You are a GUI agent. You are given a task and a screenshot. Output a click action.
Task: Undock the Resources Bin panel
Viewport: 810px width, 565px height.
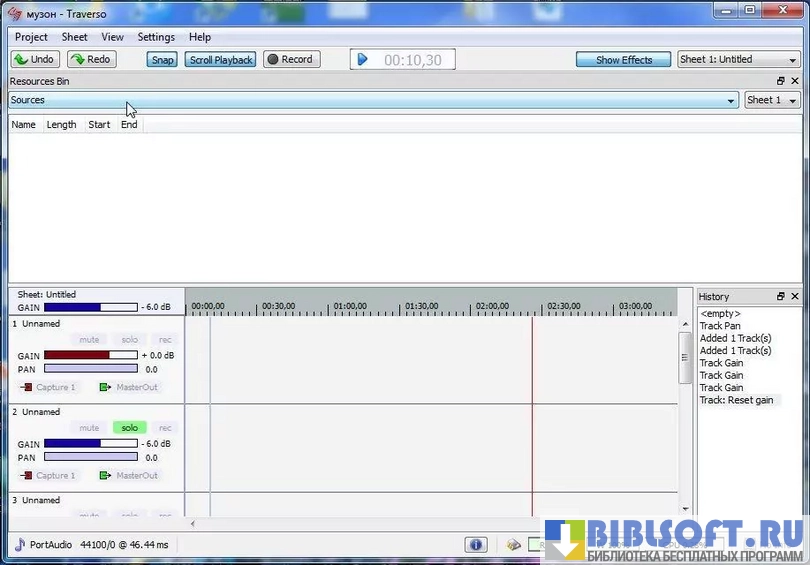tap(781, 81)
